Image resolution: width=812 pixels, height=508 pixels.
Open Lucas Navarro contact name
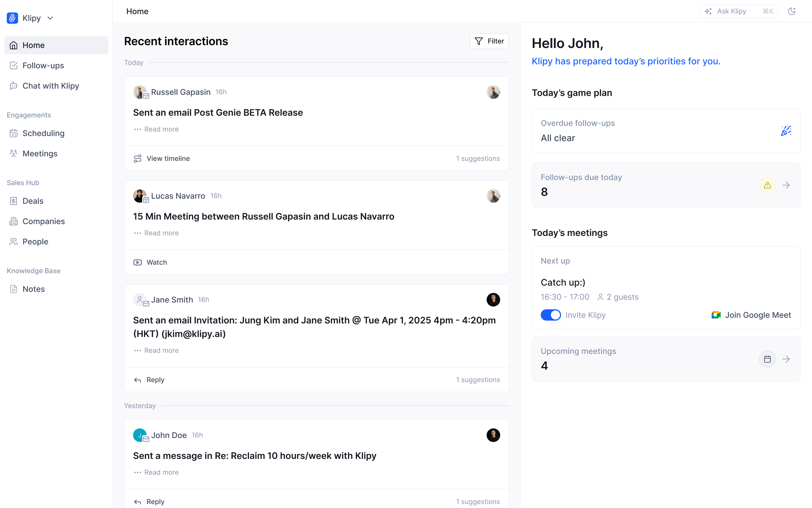pyautogui.click(x=178, y=196)
